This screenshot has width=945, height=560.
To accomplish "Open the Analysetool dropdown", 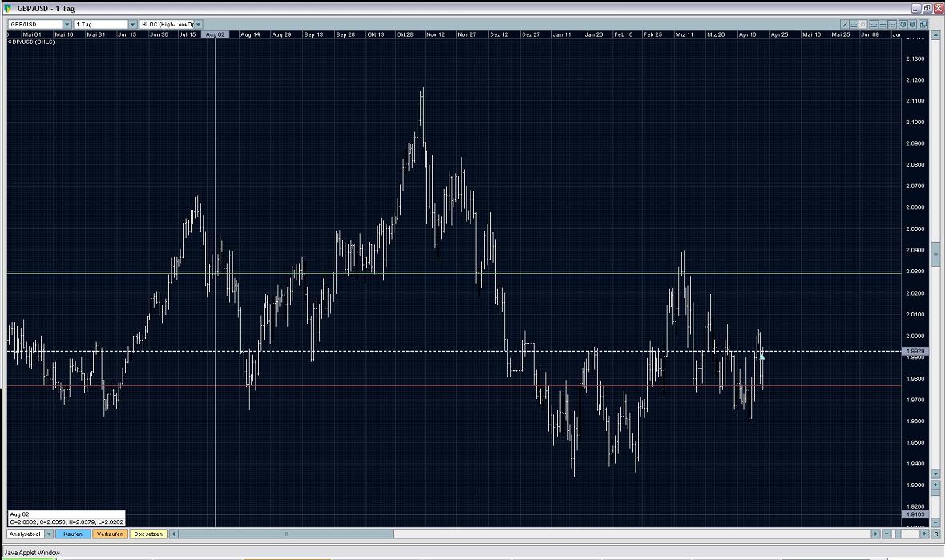I will tap(30, 534).
